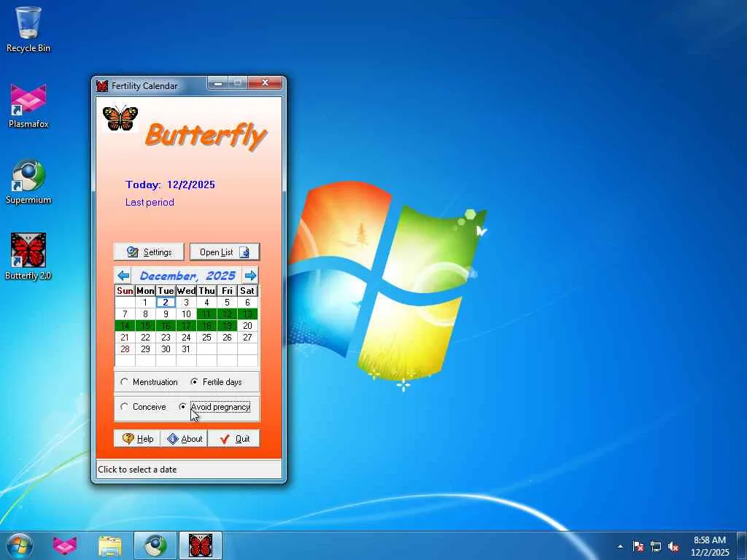Click the December, 2025 month title
The image size is (747, 560).
(x=187, y=276)
